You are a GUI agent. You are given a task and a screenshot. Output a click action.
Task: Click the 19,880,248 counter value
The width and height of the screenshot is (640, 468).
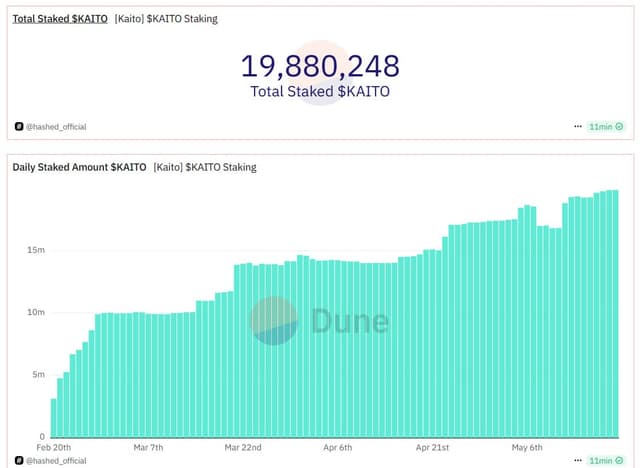tap(320, 66)
